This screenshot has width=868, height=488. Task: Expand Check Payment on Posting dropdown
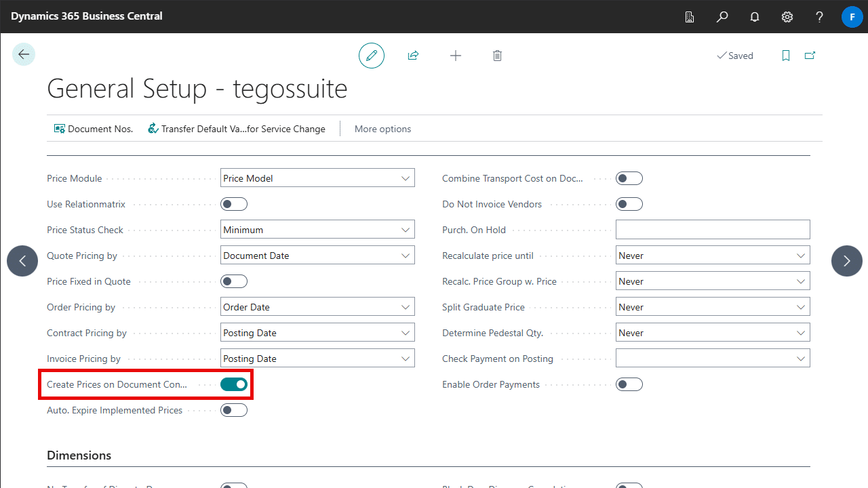[712, 359]
